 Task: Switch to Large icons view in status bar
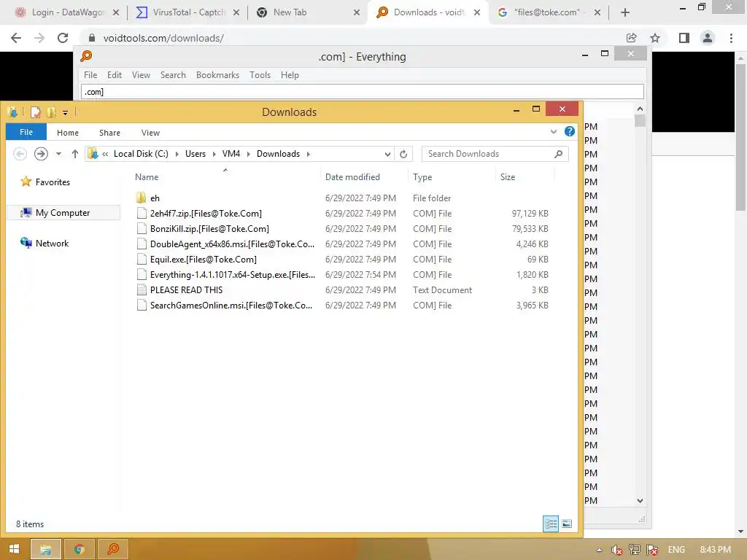coord(566,524)
